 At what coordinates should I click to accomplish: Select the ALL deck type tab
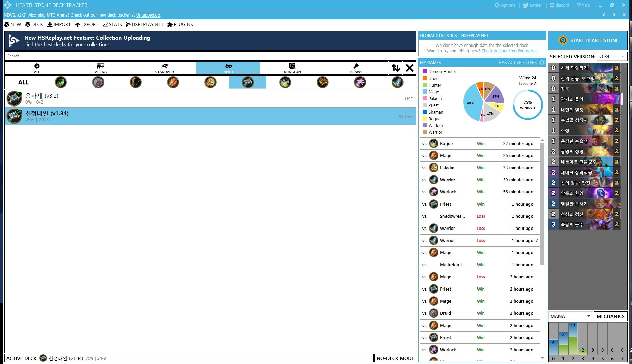[37, 68]
